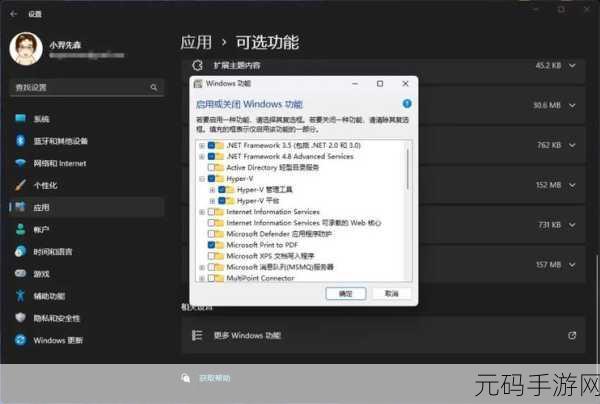
Task: Click the back arrow in Settings
Action: click(x=14, y=14)
